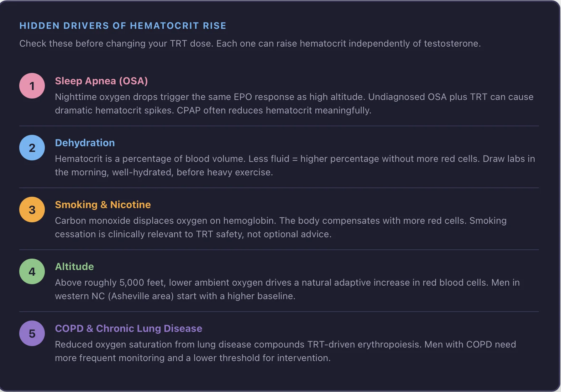Click the orange number 3 circle badge
This screenshot has height=392, width=561.
point(32,210)
